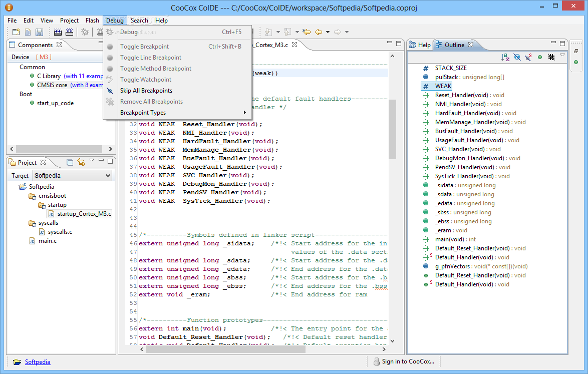Toggle Hide Static Members in Outline toolbar

[528, 58]
